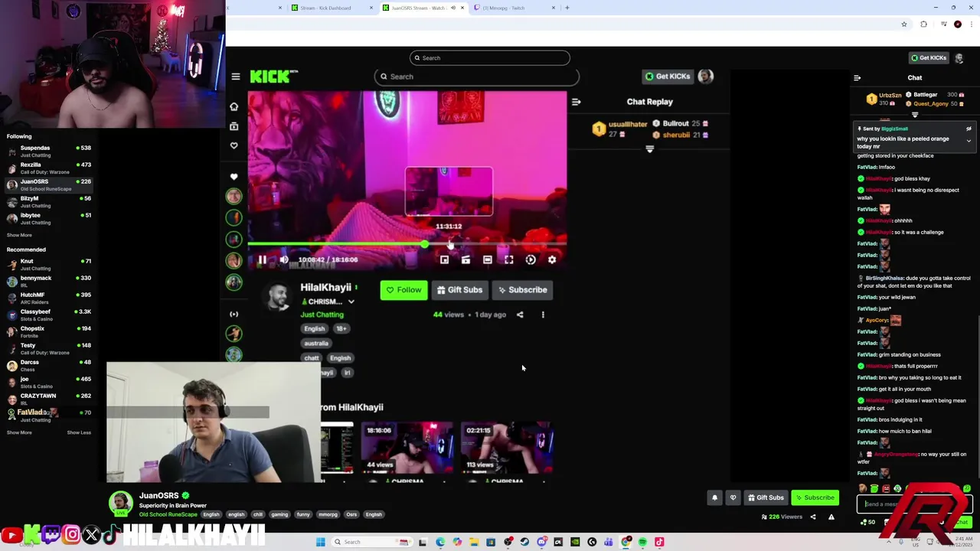Click Gift Subs beside Follow button
This screenshot has width=980, height=551.
(x=459, y=290)
